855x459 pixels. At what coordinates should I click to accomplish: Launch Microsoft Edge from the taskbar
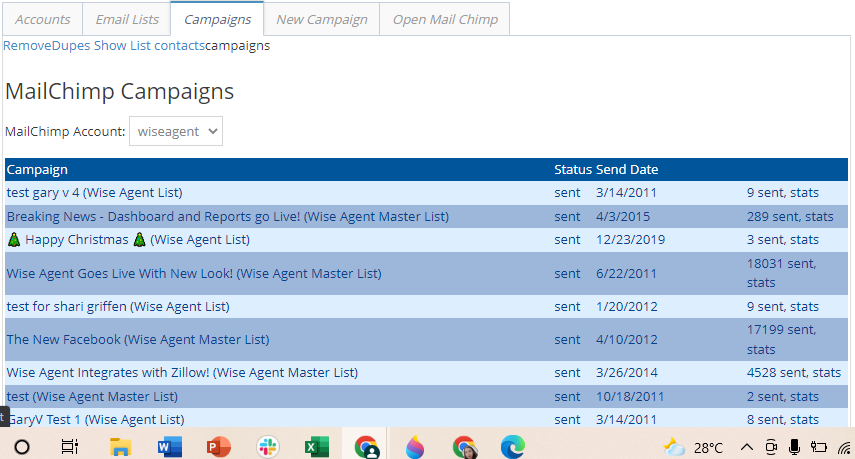(x=513, y=447)
